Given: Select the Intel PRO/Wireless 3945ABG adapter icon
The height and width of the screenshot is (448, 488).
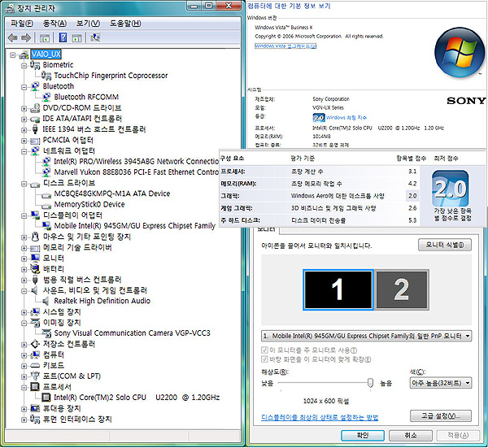Looking at the screenshot, I should tap(46, 162).
